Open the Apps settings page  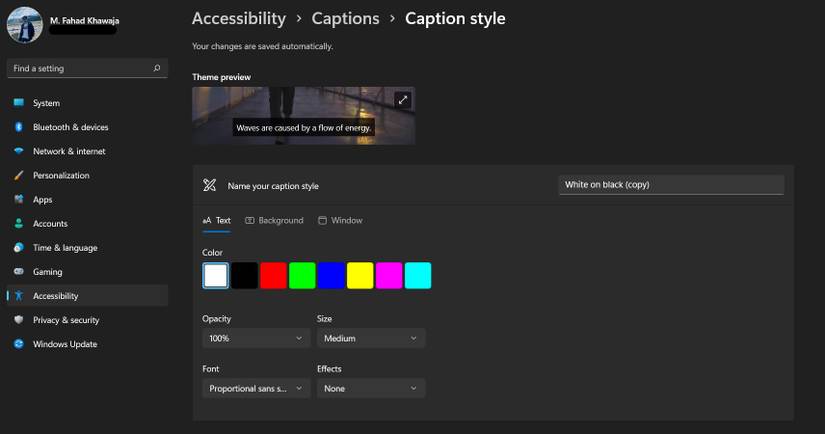43,200
